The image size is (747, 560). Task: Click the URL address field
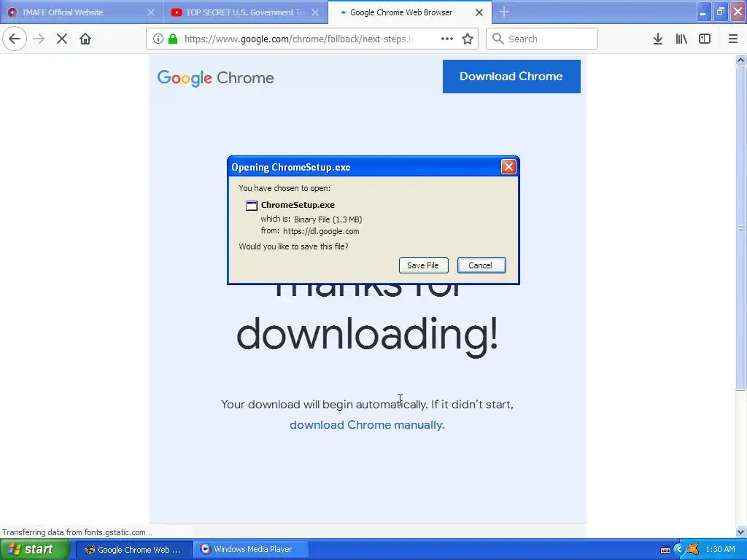(x=298, y=39)
